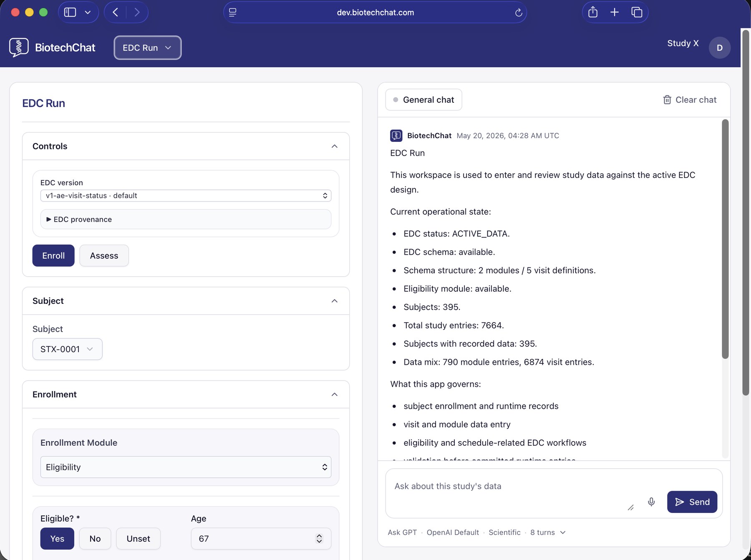Image resolution: width=751 pixels, height=560 pixels.
Task: Open the Enrollment Module Eligibility select
Action: pos(186,467)
